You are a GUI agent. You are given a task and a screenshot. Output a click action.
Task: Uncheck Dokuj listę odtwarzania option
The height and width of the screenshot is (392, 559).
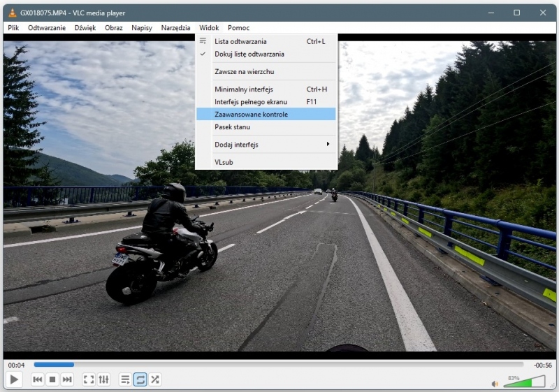[x=249, y=54]
